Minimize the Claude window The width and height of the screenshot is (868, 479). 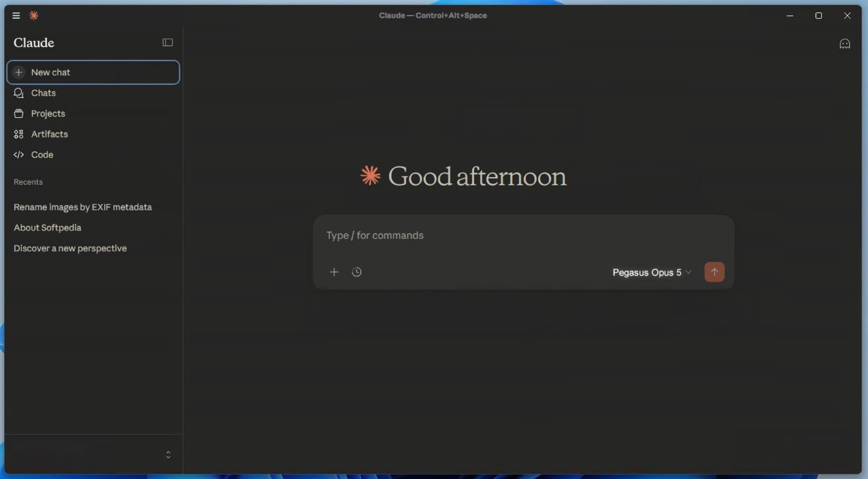tap(790, 15)
